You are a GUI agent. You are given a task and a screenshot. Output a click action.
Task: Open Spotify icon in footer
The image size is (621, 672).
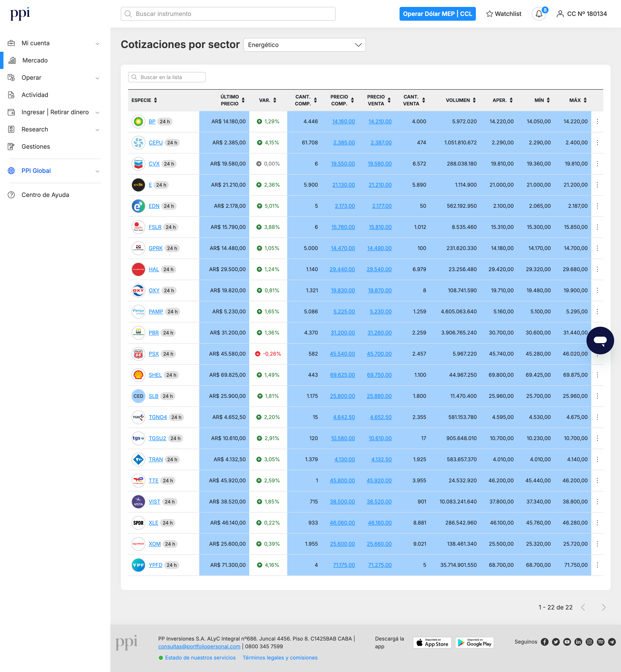pos(601,642)
